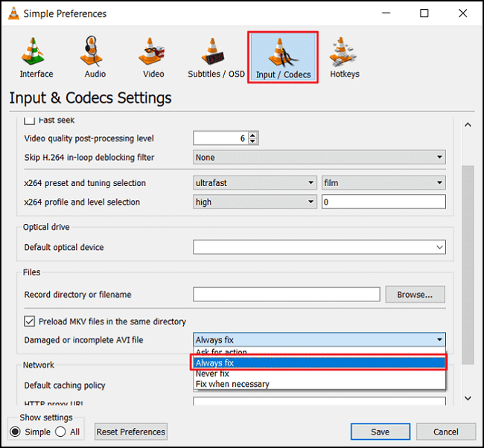Increase video quality post-processing level
Image resolution: width=484 pixels, height=448 pixels.
pos(253,135)
